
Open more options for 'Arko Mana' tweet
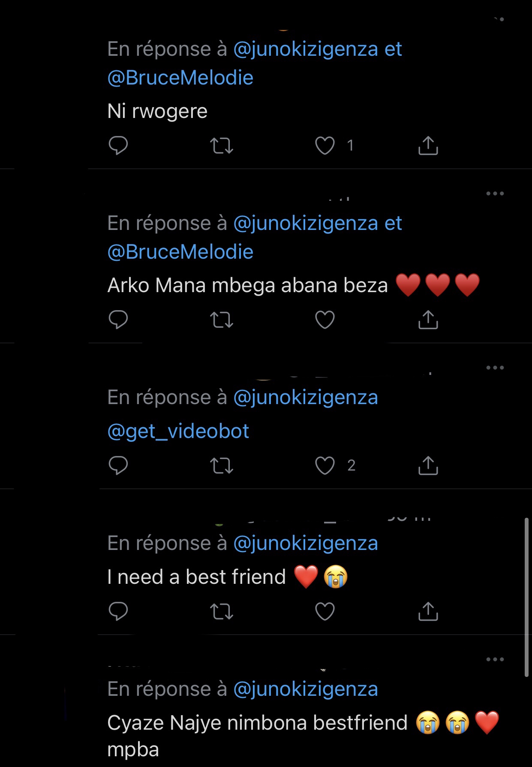pos(495,193)
